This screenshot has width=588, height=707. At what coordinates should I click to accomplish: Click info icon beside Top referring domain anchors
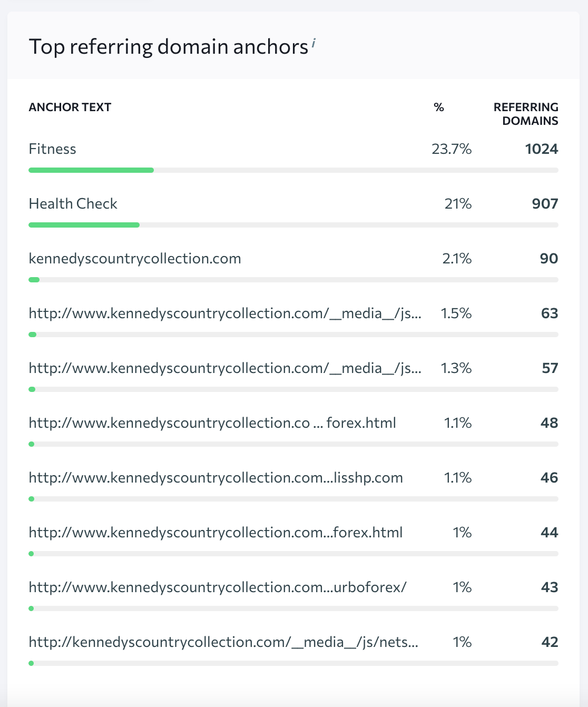click(x=313, y=43)
